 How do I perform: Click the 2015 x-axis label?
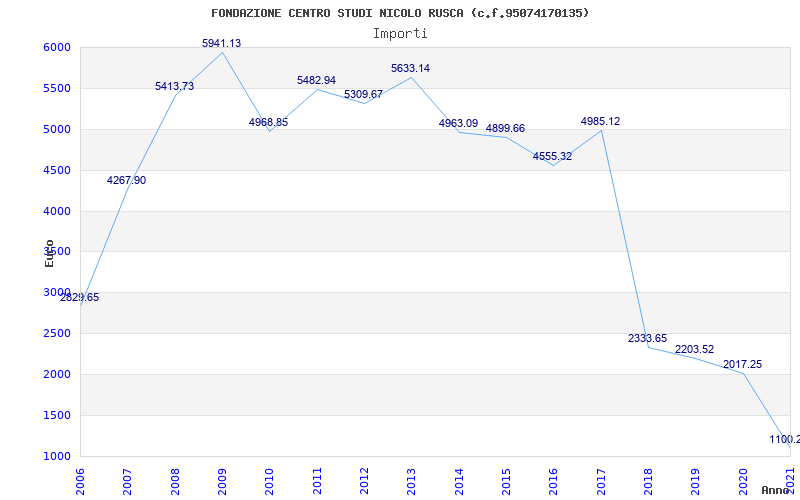coord(506,482)
